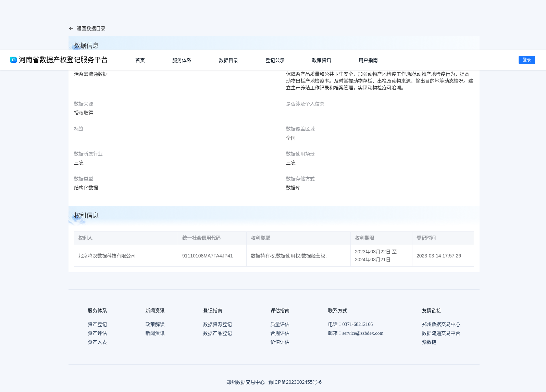Image resolution: width=546 pixels, height=392 pixels.
Task: Open 服务体系 menu item
Action: [182, 60]
